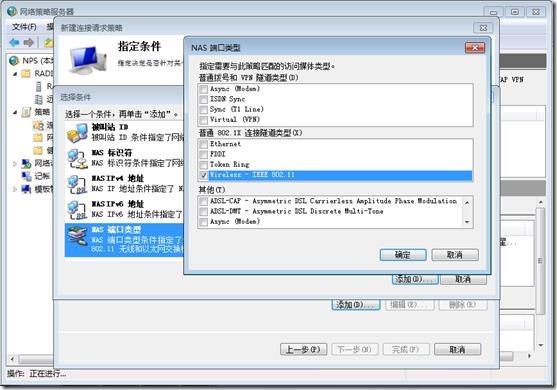Screen dimensions: 557x390
Task: Open the 文件(F) menu
Action: point(24,27)
